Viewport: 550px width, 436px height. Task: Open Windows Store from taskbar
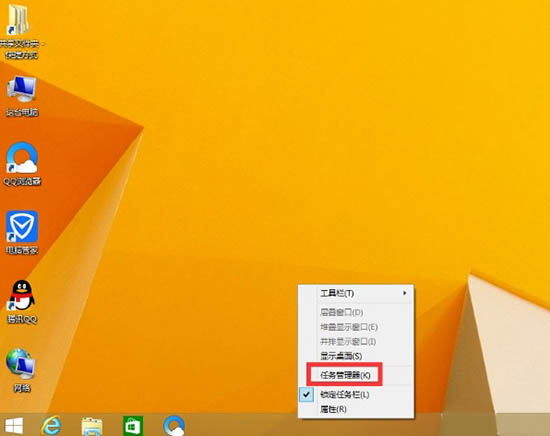tap(133, 426)
